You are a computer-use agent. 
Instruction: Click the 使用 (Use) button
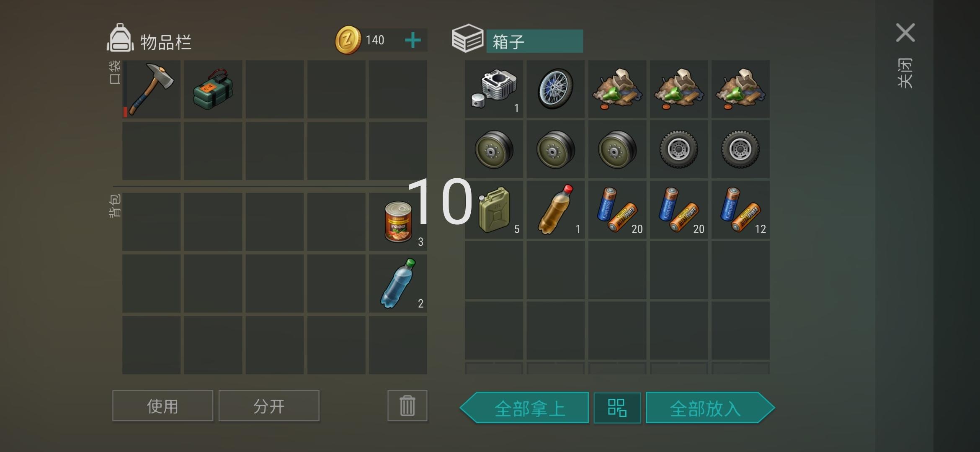[x=162, y=406]
